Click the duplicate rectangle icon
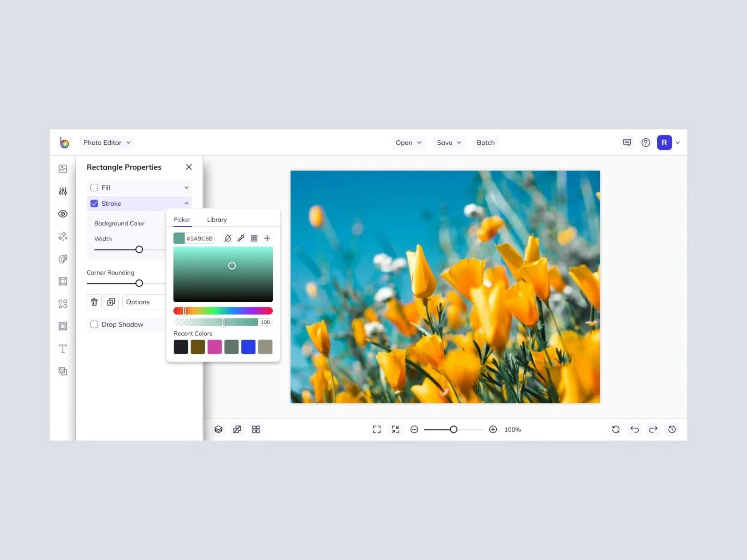Viewport: 747px width, 560px height. click(x=111, y=302)
